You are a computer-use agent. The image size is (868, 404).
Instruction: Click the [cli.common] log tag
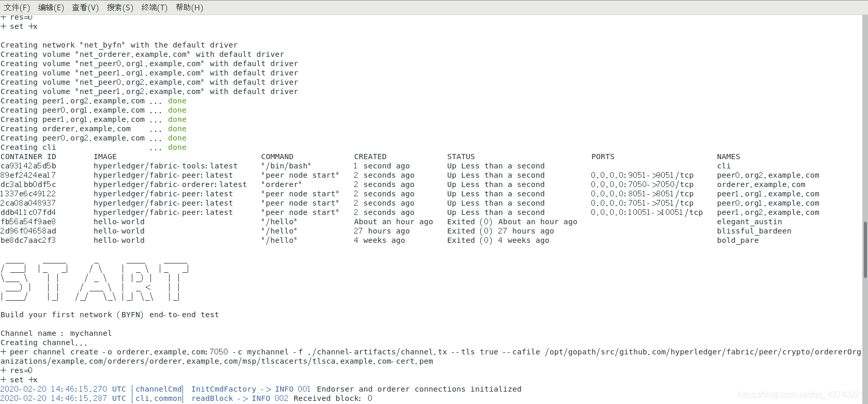157,398
